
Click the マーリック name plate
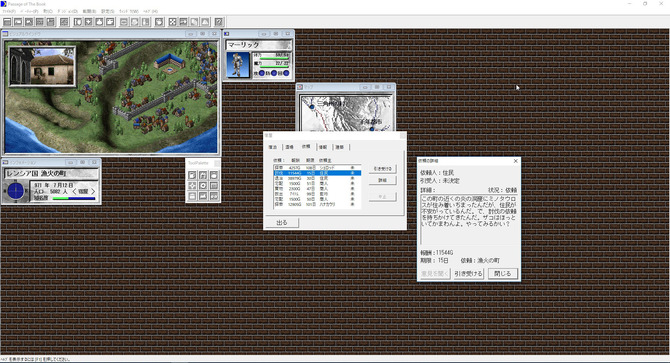(259, 45)
